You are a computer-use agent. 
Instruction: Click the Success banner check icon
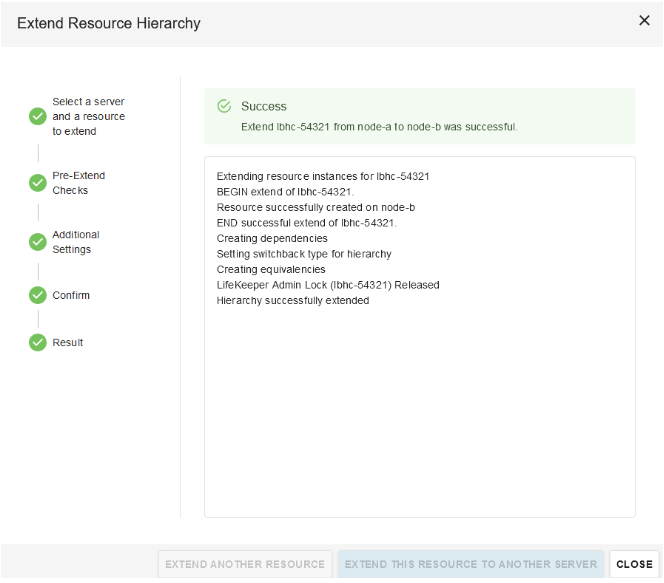(x=224, y=106)
